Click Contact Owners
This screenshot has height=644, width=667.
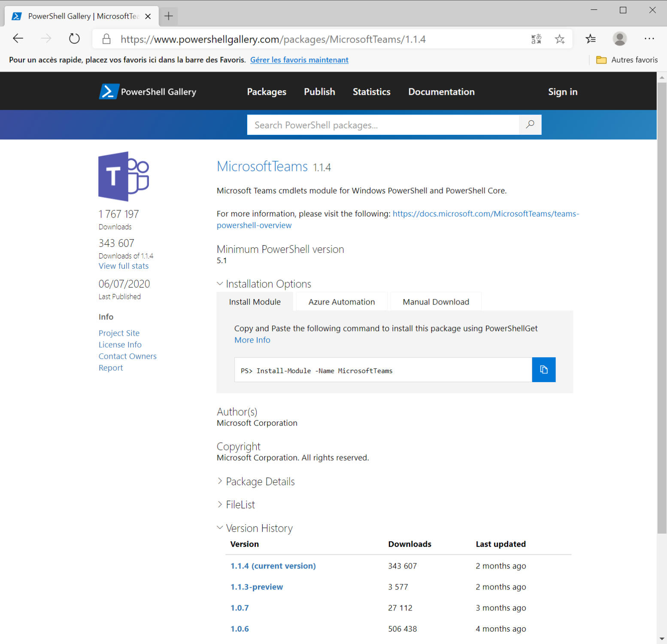(127, 356)
